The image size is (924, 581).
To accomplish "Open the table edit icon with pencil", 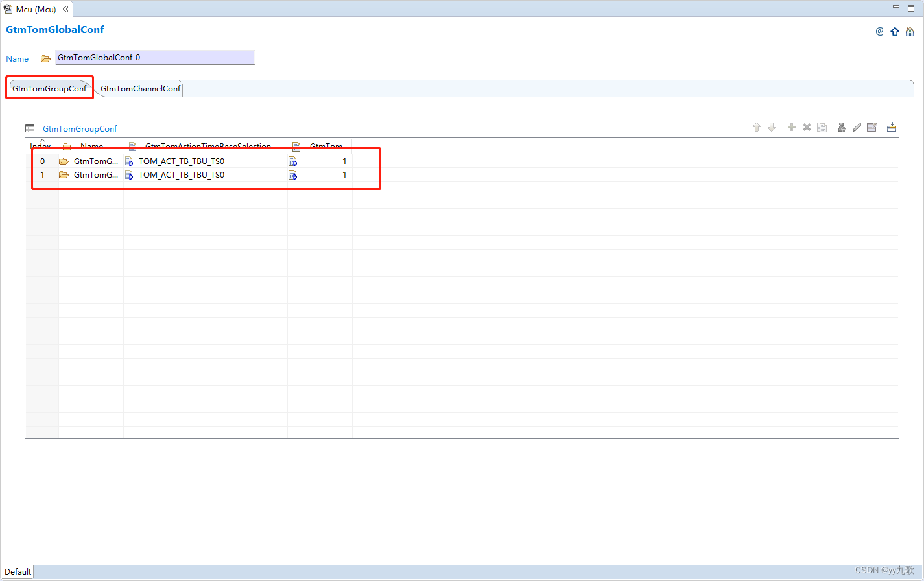I will 872,128.
